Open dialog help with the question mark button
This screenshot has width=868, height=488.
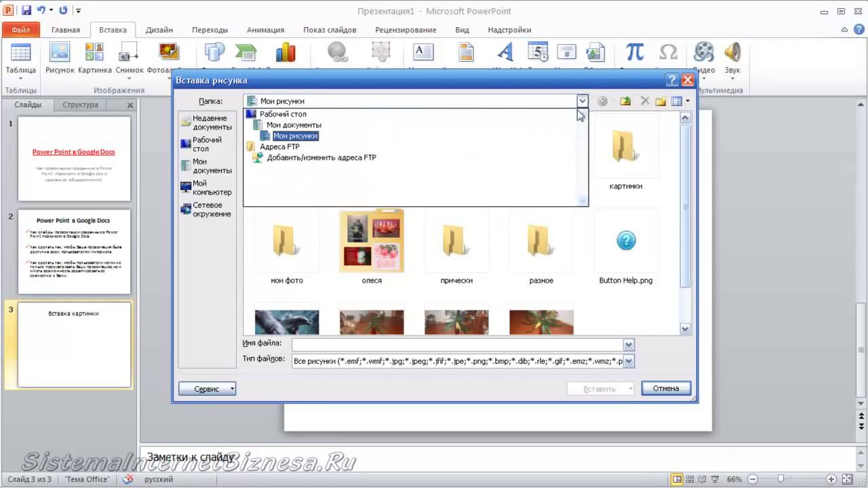pos(672,80)
